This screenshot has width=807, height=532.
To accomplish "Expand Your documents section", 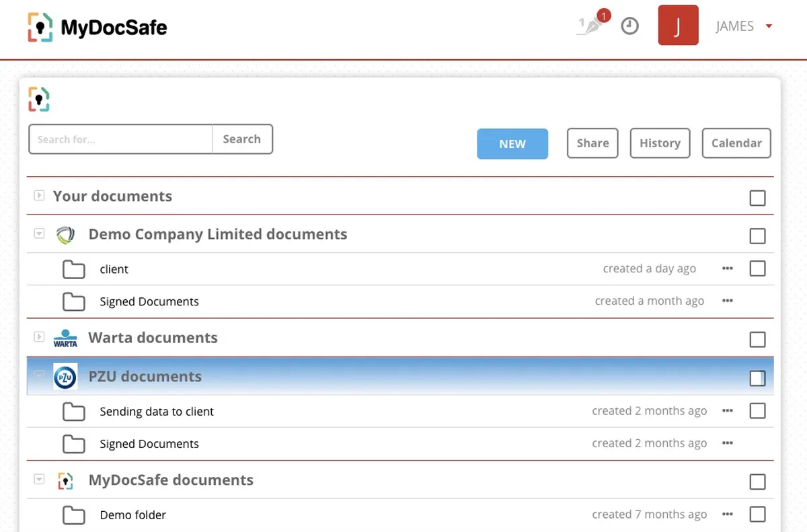I will click(39, 196).
